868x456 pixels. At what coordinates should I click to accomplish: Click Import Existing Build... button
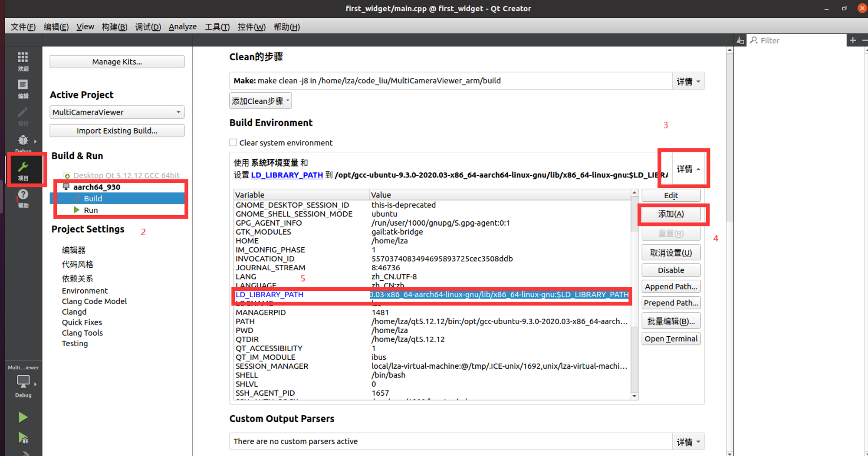[x=117, y=131]
